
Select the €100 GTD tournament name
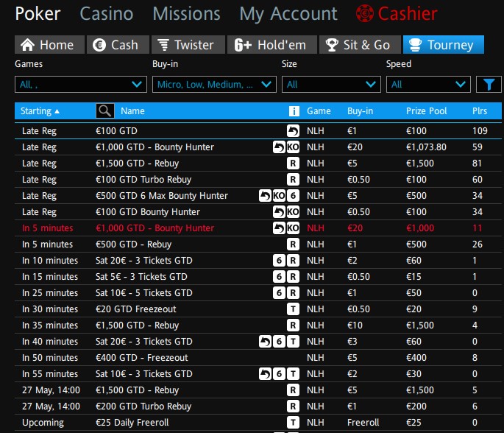point(116,131)
